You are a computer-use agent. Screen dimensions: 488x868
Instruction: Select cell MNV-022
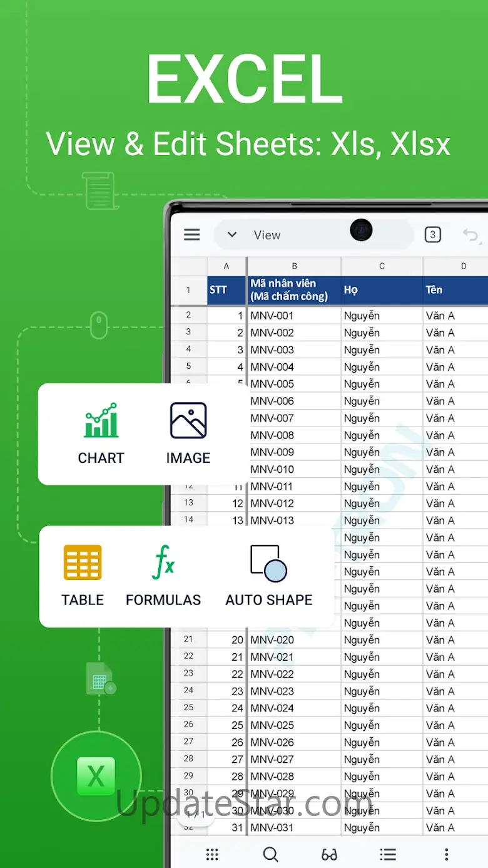click(295, 674)
